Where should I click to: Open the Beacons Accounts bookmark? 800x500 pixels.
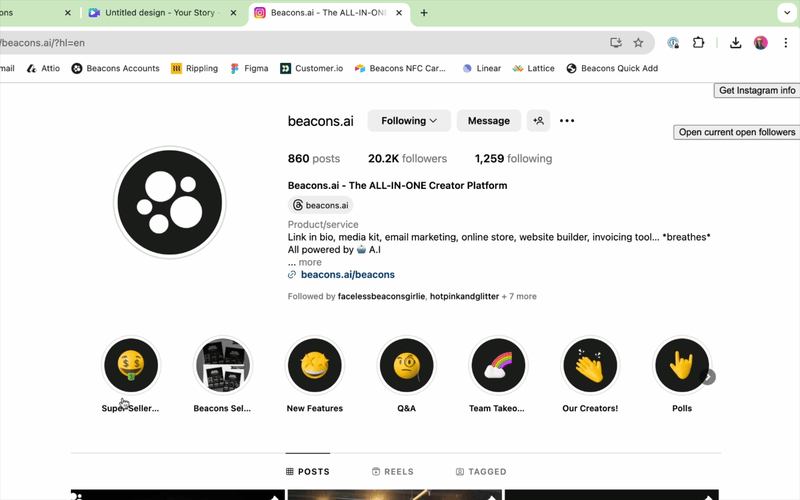[x=115, y=68]
